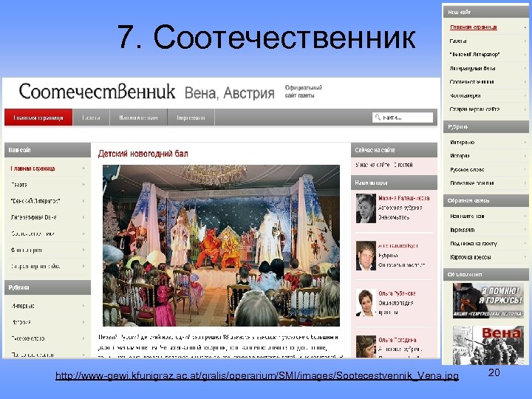This screenshot has height=399, width=532.
Task: Click the Вена wartime photo banner
Action: click(488, 345)
